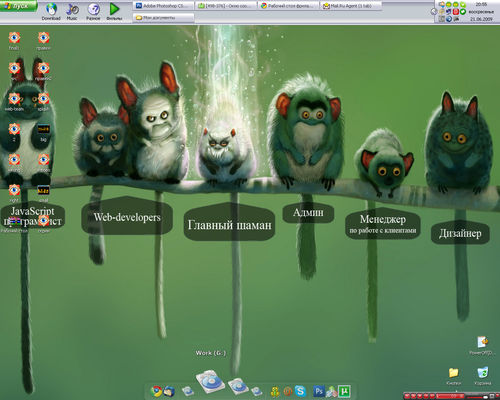Open the 'right' desktop image file
The image size is (500, 400).
[14, 193]
